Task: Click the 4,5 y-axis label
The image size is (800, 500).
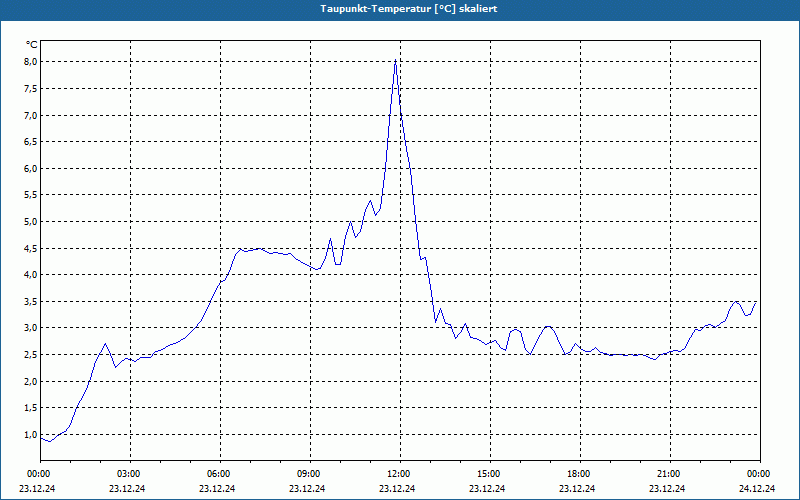Action: coord(31,248)
